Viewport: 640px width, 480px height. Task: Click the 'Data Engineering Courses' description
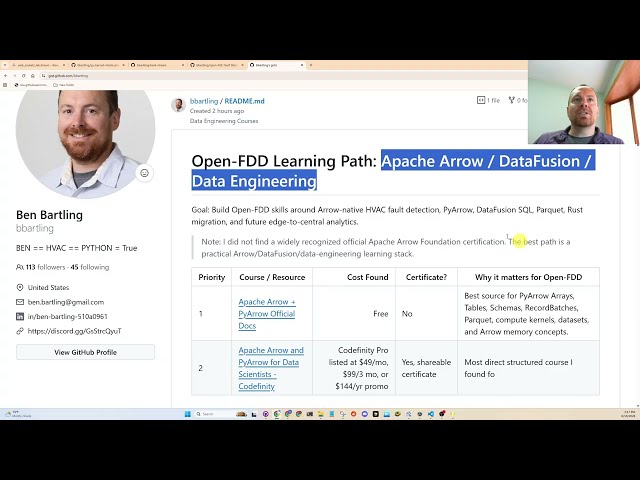224,121
